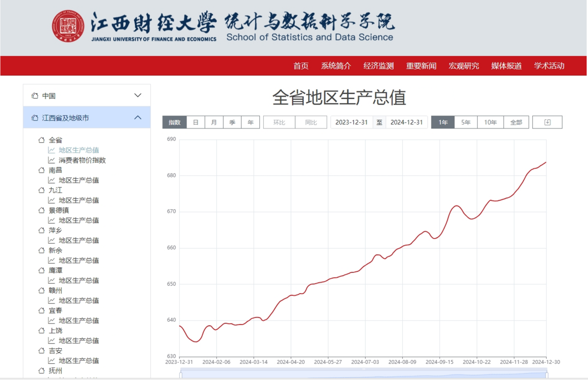
Task: Click the chart's bottom range slider
Action: [x=363, y=375]
